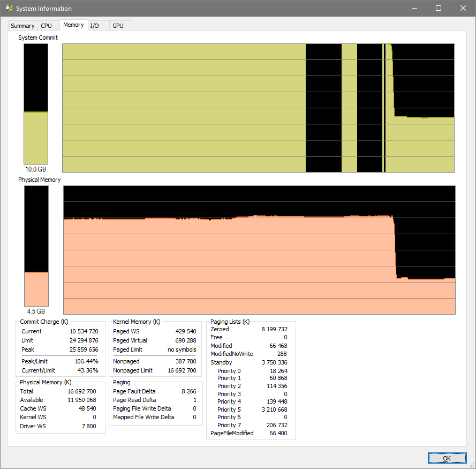Switch to the Summary tab
This screenshot has height=469, width=476.
23,26
